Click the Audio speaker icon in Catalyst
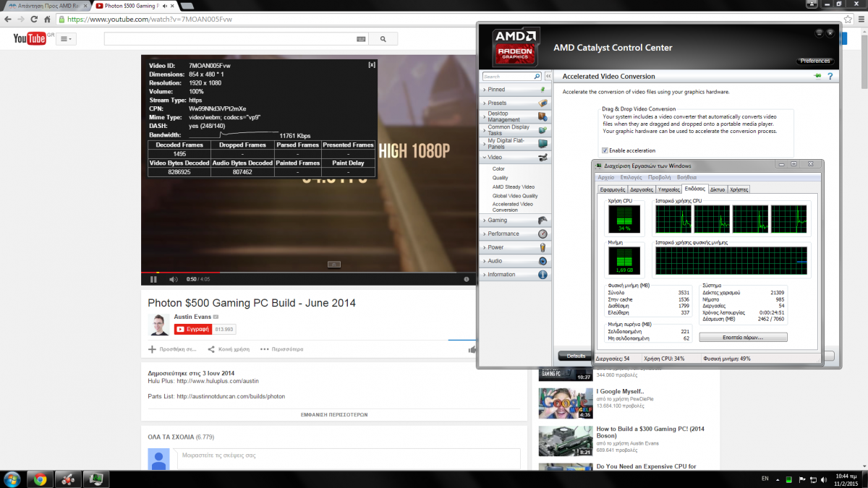This screenshot has width=868, height=488. (x=542, y=261)
